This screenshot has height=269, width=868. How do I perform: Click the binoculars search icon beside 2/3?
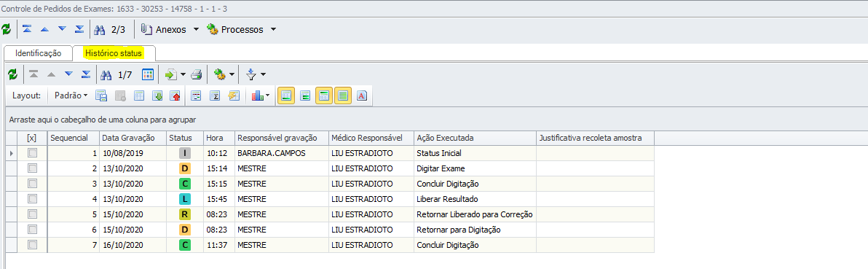tap(100, 29)
